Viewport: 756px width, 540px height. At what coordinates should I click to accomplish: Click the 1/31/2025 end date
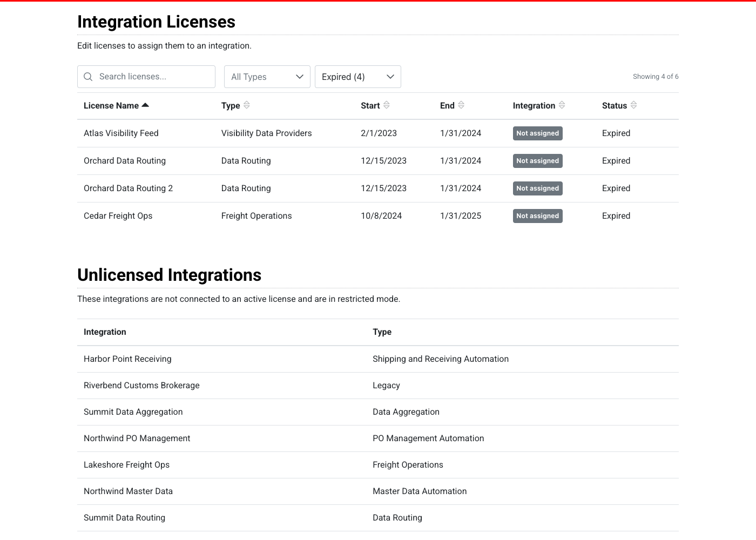461,216
